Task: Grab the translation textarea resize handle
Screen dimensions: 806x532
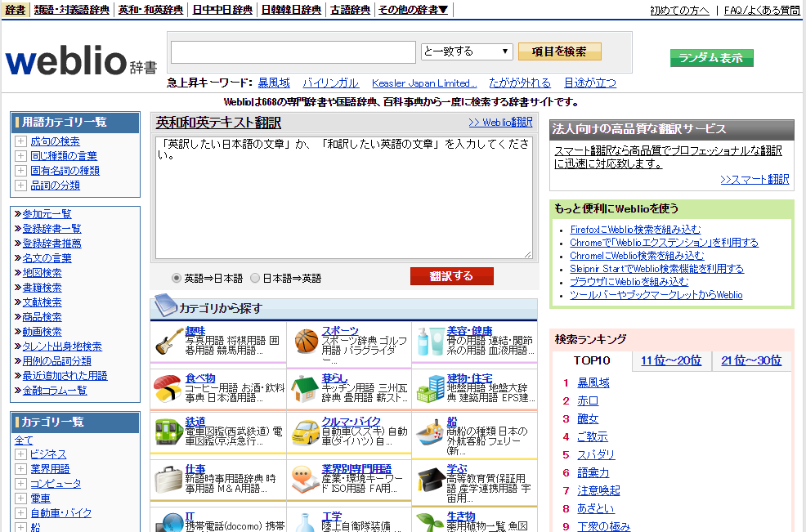Action: pos(528,254)
